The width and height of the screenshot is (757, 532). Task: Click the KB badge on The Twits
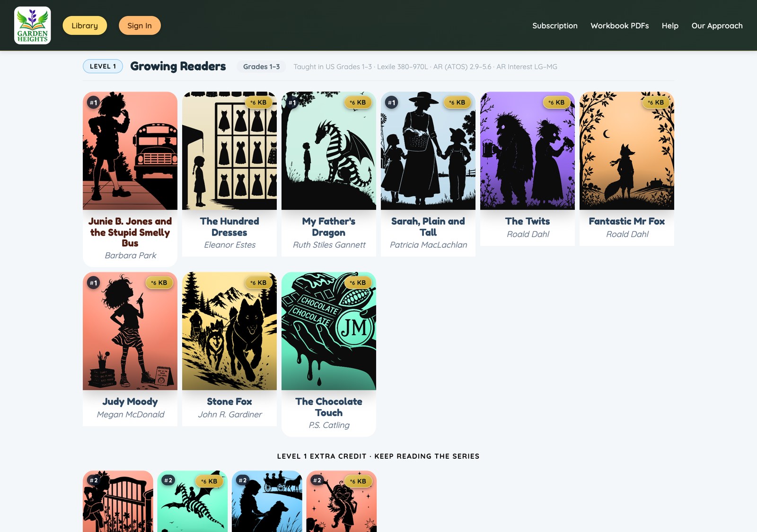(556, 102)
